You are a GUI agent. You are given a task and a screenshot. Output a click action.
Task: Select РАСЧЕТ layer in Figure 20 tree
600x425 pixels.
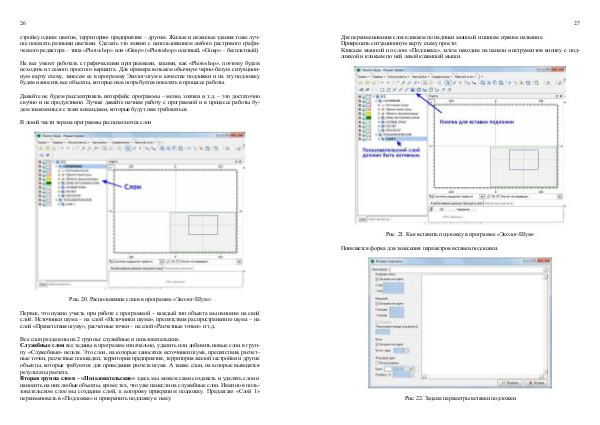(71, 191)
